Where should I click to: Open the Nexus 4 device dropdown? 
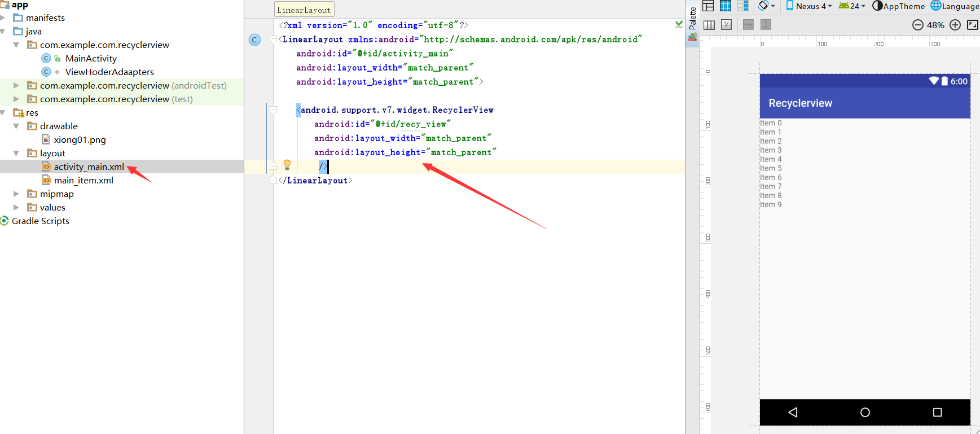[809, 6]
